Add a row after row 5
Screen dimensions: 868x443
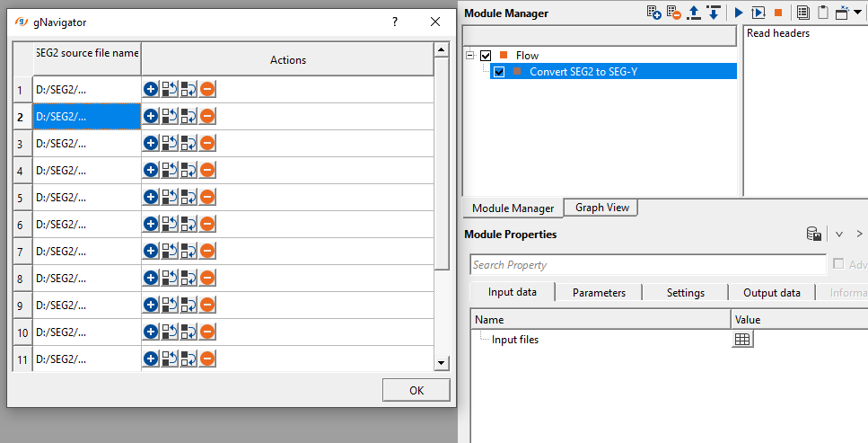[x=151, y=197]
